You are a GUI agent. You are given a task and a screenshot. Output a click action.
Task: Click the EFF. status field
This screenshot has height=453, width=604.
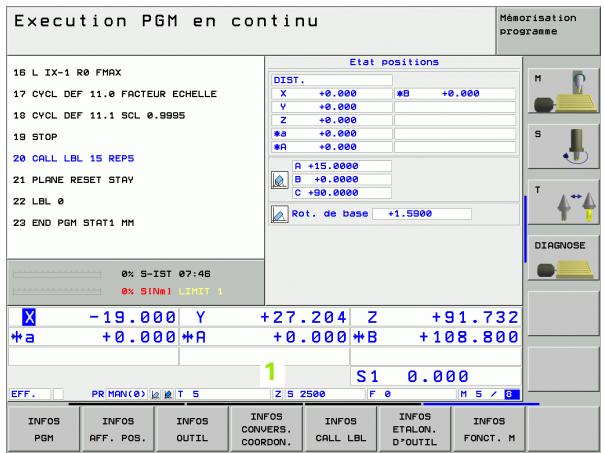click(x=30, y=394)
